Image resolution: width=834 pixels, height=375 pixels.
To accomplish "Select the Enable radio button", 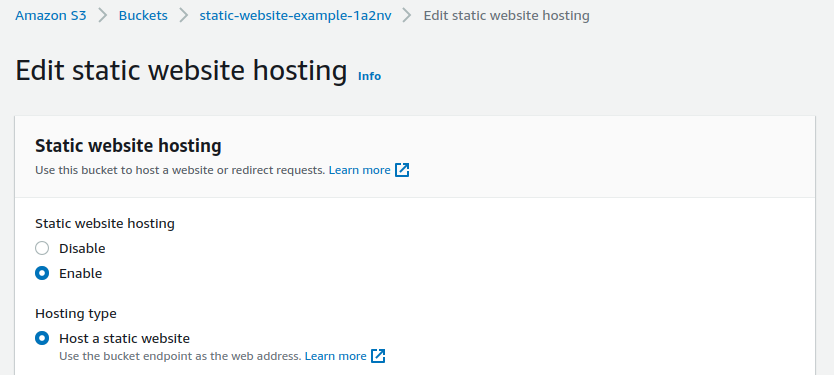I will pyautogui.click(x=42, y=273).
